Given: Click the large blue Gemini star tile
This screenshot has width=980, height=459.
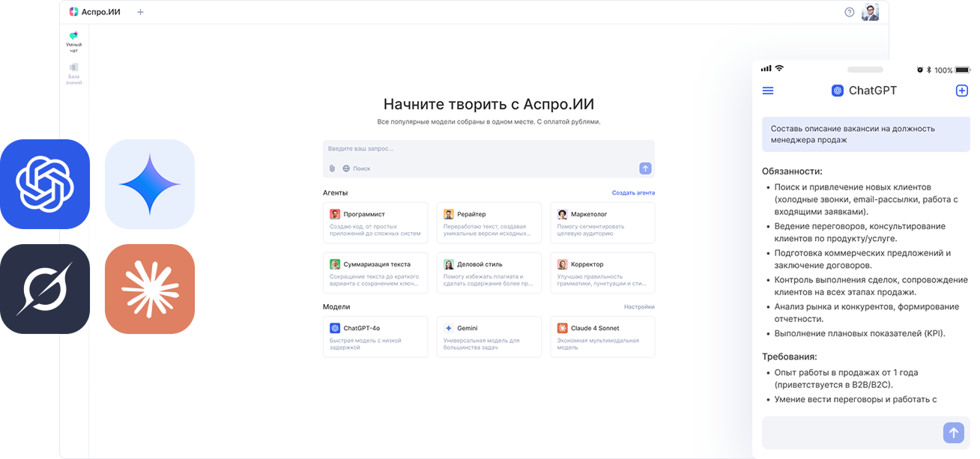Looking at the screenshot, I should point(150,184).
